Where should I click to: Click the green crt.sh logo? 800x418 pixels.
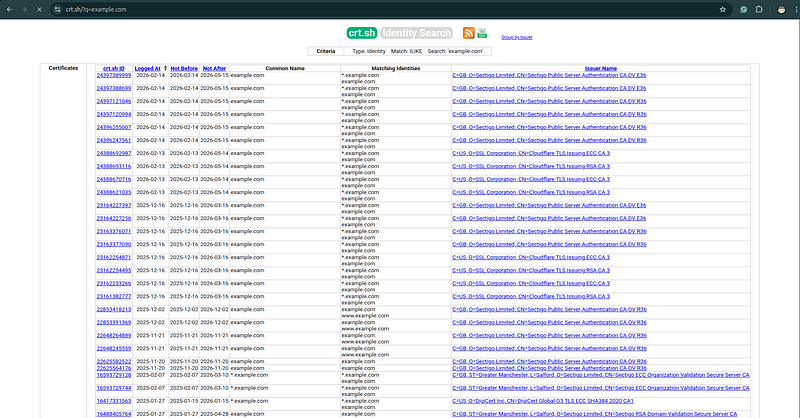(362, 33)
